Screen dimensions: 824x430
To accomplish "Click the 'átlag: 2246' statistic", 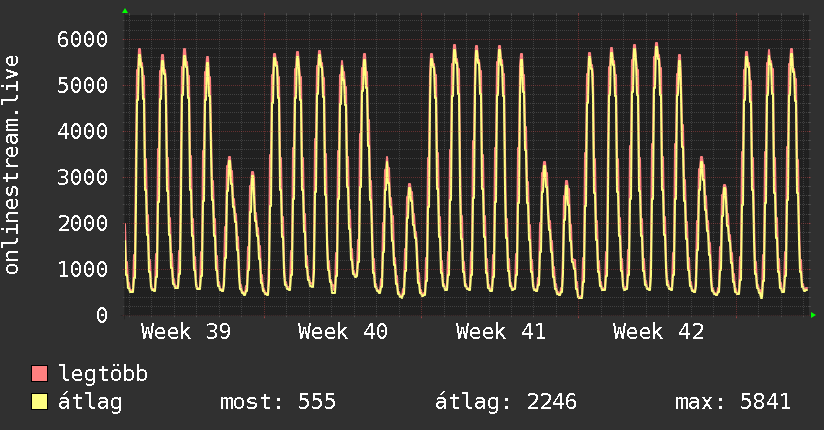I will 506,402.
